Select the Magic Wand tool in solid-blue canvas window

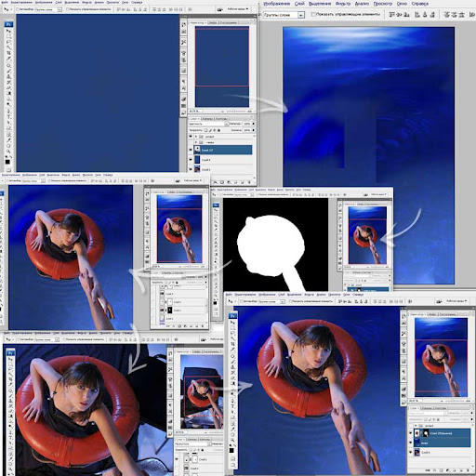click(x=8, y=47)
